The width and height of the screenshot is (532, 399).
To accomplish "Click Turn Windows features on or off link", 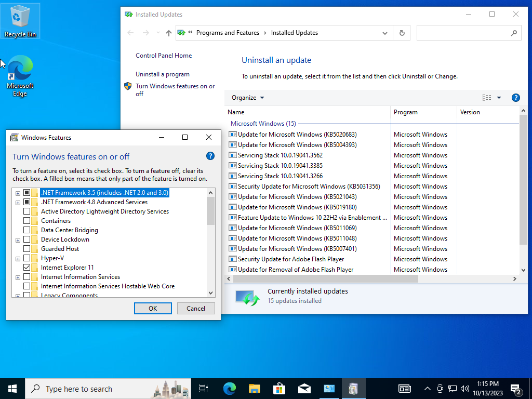I will [x=175, y=90].
